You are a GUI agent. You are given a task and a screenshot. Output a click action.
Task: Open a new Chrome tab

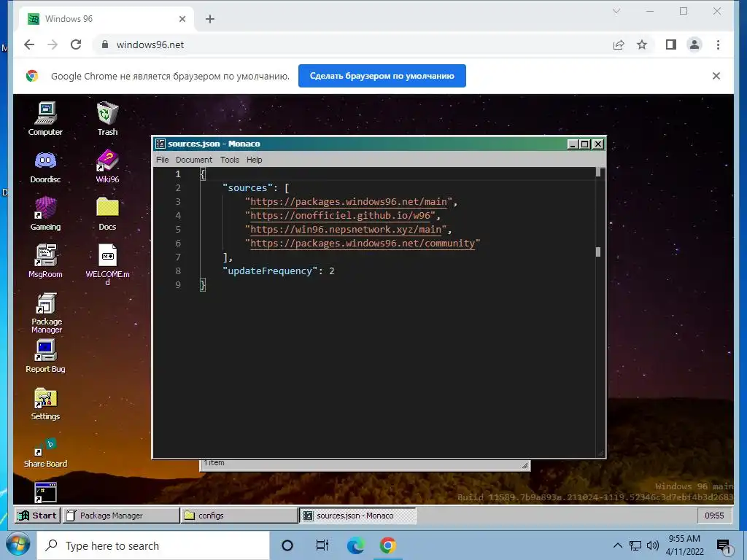210,19
